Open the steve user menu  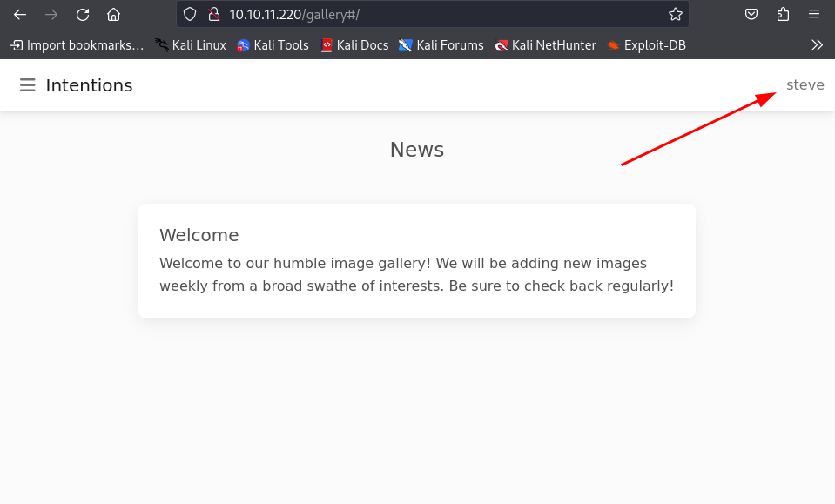click(x=805, y=85)
